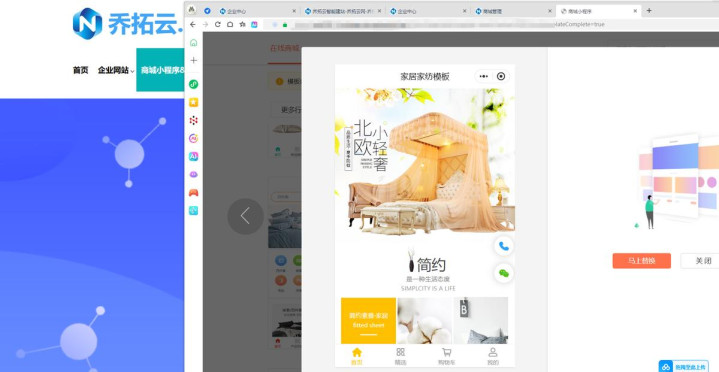Viewport: 719px width, 372px height.
Task: Click the browser forward arrow
Action: (x=205, y=24)
